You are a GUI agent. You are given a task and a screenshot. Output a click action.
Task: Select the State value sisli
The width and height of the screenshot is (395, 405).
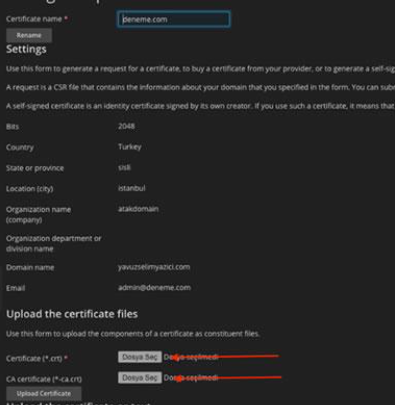point(124,167)
